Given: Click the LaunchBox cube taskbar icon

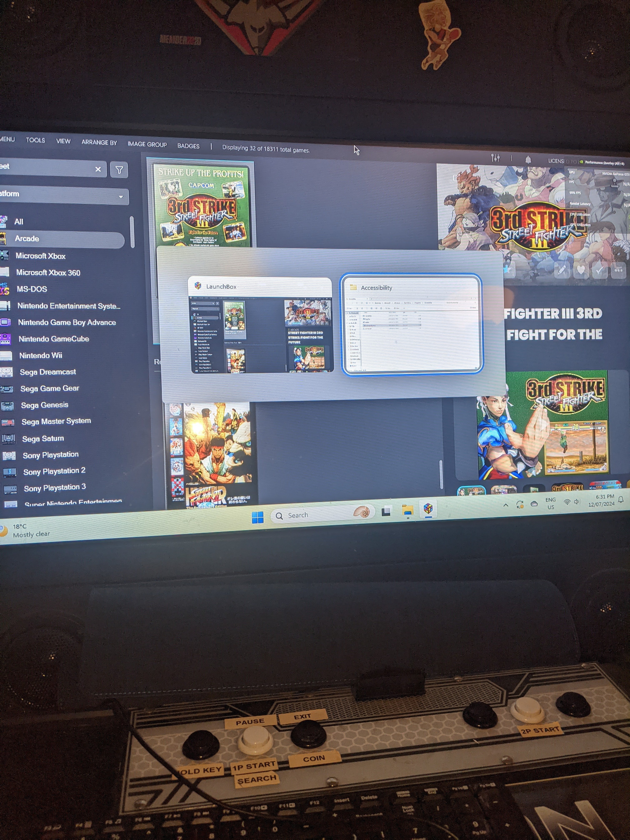Looking at the screenshot, I should pos(428,508).
